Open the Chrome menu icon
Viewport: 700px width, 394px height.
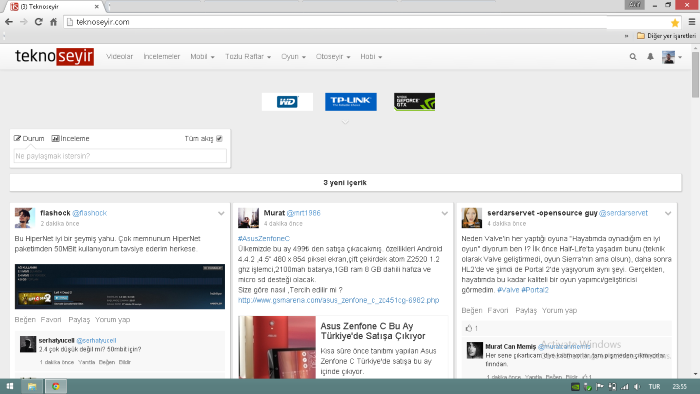pyautogui.click(x=692, y=22)
